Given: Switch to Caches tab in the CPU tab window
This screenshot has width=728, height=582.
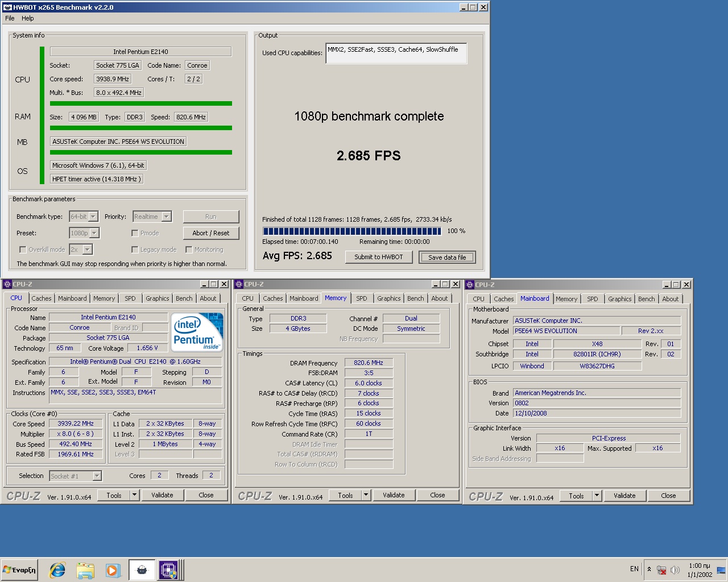Looking at the screenshot, I should 42,298.
